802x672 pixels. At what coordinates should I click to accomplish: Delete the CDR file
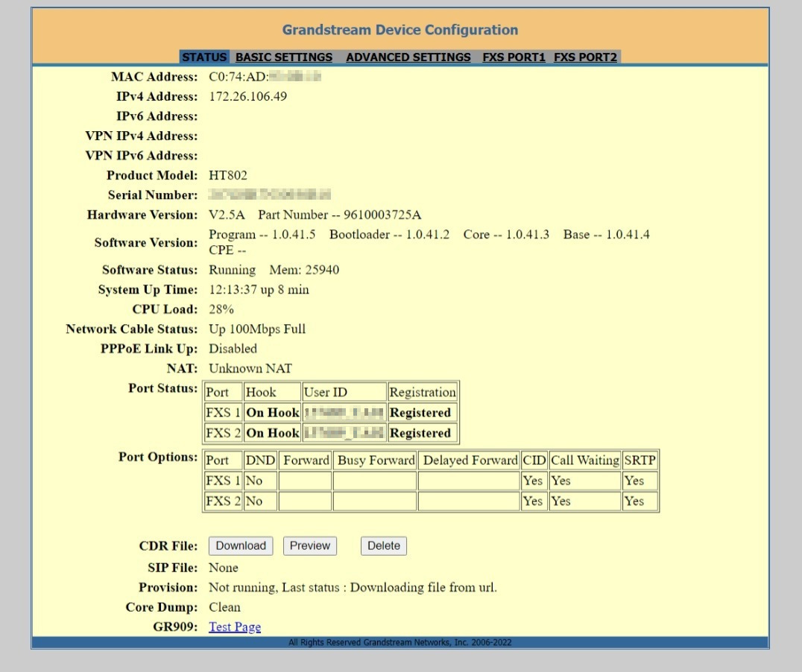[x=384, y=545]
